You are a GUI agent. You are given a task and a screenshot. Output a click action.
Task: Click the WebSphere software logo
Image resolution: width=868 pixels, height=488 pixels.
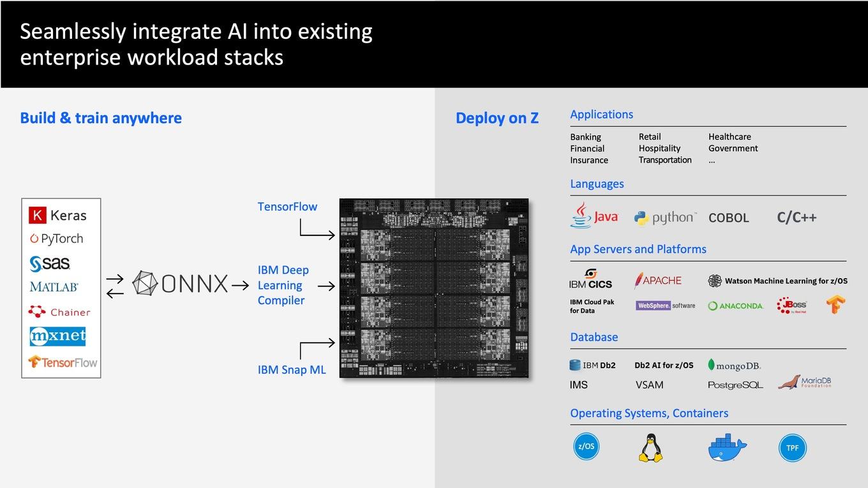pos(665,306)
